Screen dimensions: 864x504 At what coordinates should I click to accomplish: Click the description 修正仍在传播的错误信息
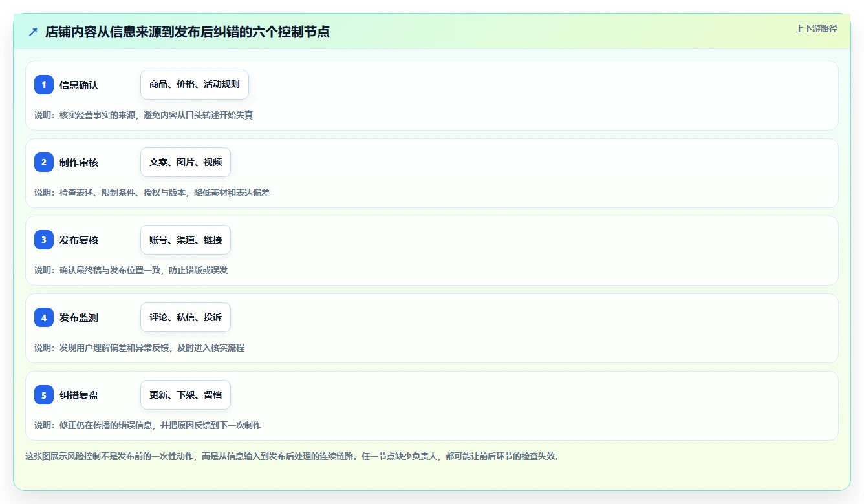point(105,425)
